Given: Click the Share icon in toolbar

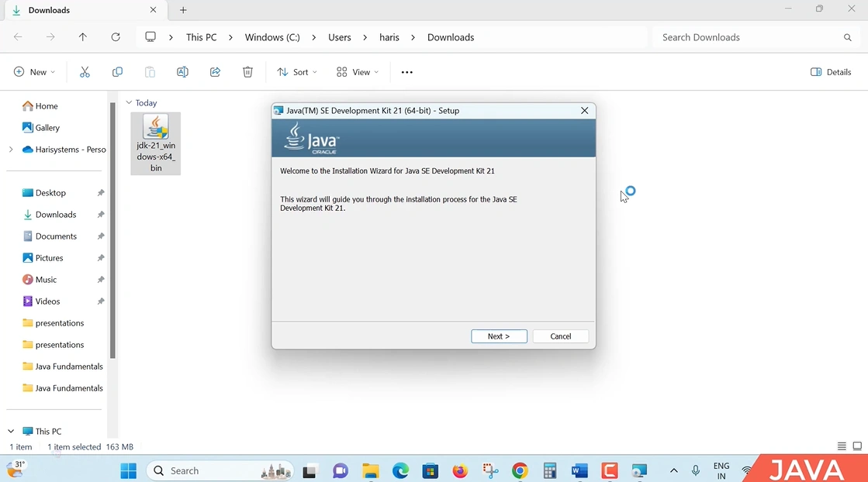Looking at the screenshot, I should click(x=216, y=72).
